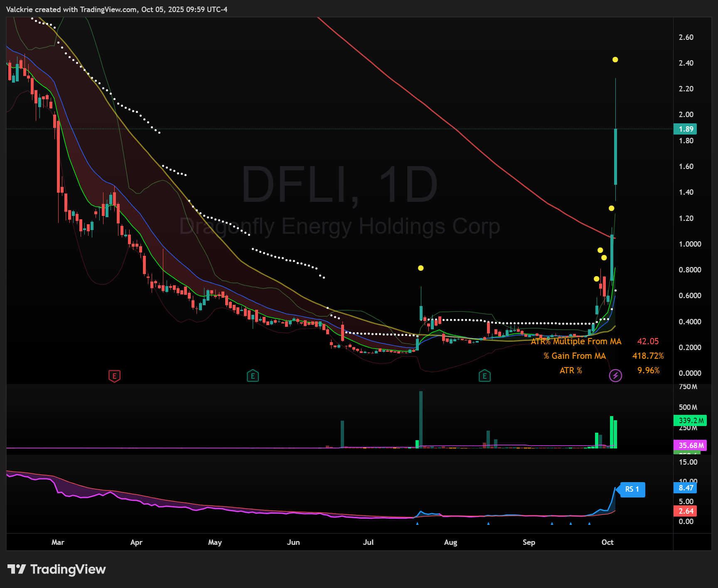The image size is (718, 588).
Task: Click the ATR% Multiple From MA label
Action: pos(576,341)
